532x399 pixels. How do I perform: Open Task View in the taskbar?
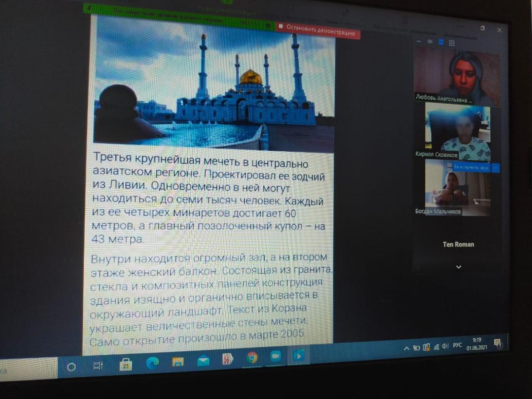tap(98, 366)
